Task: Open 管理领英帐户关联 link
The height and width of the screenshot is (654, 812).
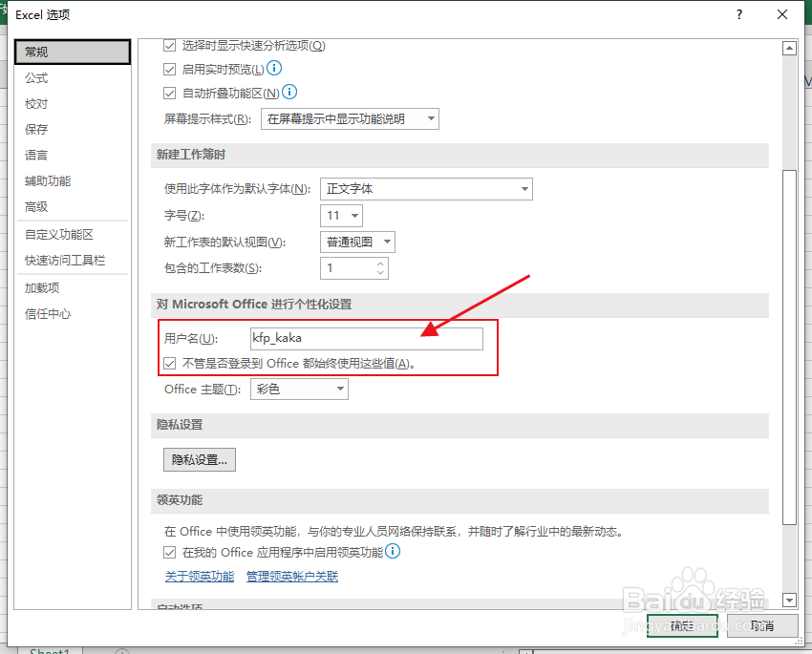Action: click(292, 577)
